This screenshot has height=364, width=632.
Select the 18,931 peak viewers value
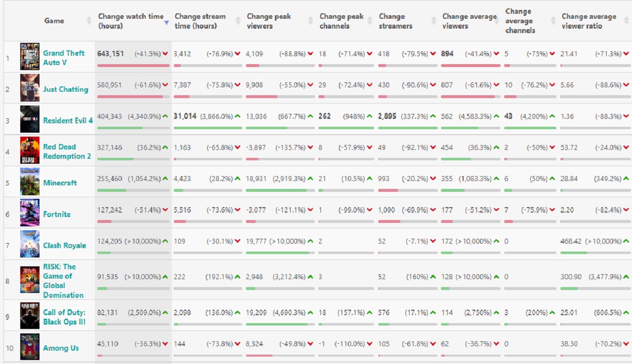[256, 179]
